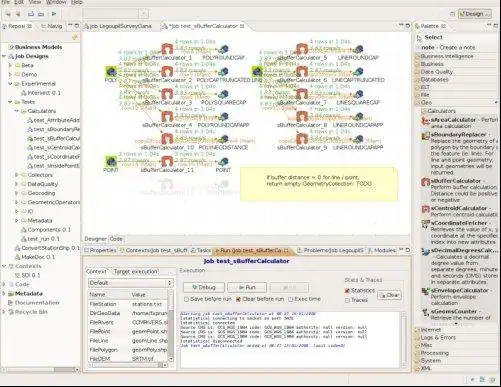Screen dimensions: 501x387
Task: Click the yellow icon in Repository header
Action: coord(75,37)
